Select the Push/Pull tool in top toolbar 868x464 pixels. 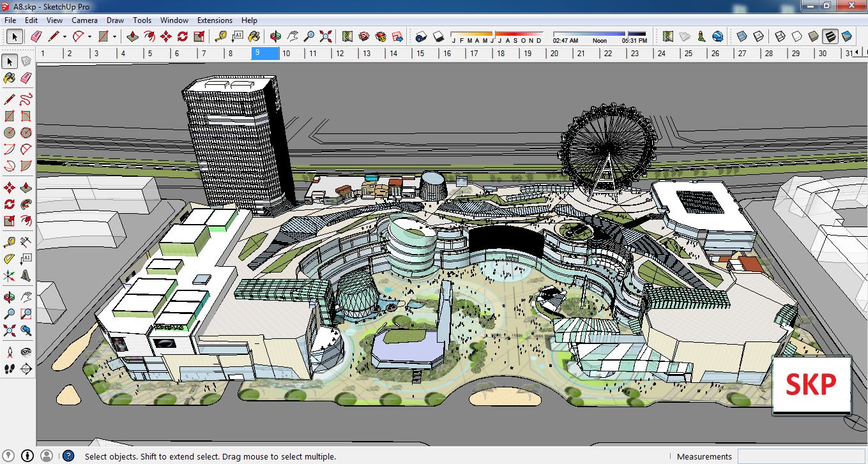point(133,36)
